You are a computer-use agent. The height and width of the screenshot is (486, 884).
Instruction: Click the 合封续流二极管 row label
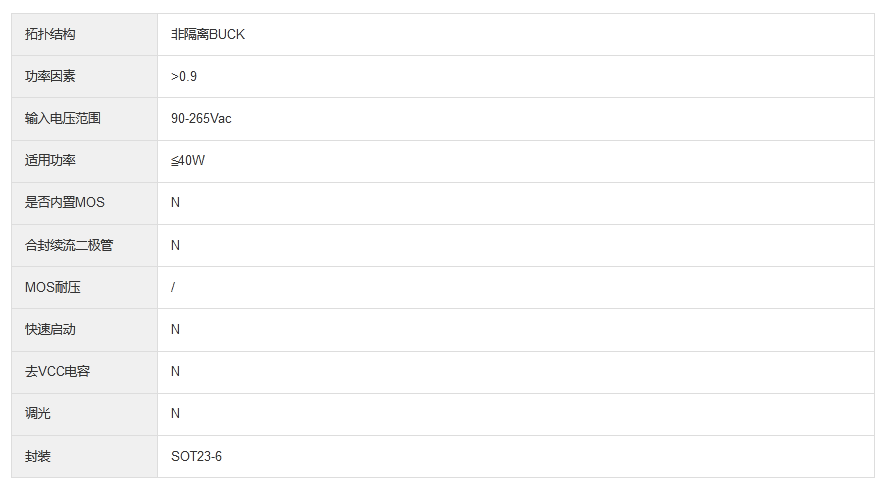tap(69, 245)
